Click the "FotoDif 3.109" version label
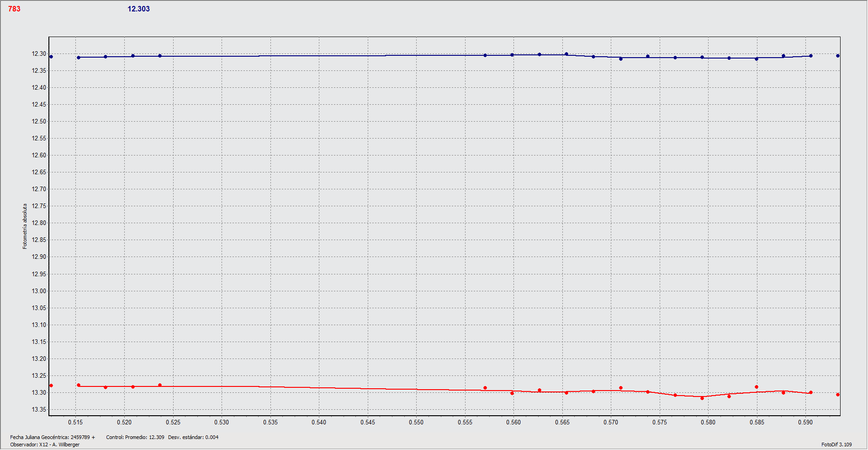This screenshot has width=868, height=450. (x=836, y=445)
